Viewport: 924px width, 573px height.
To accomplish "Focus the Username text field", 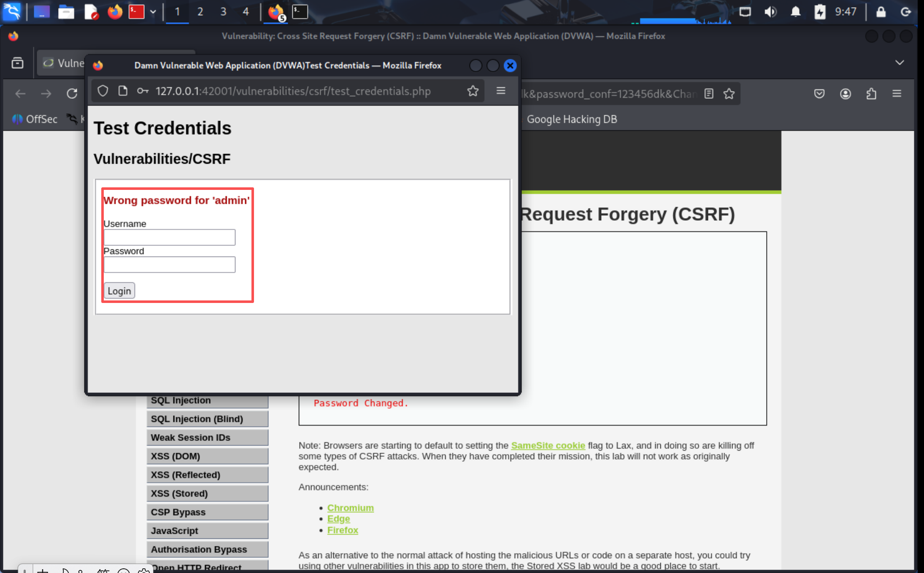I will [x=169, y=237].
